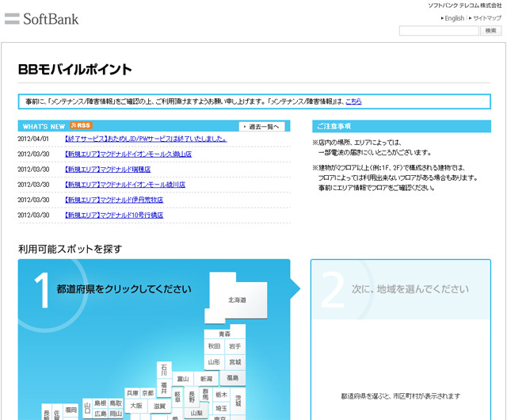Click the 次に、地域を選んでください panel text
Image resolution: width=507 pixels, height=420 pixels.
(x=410, y=288)
